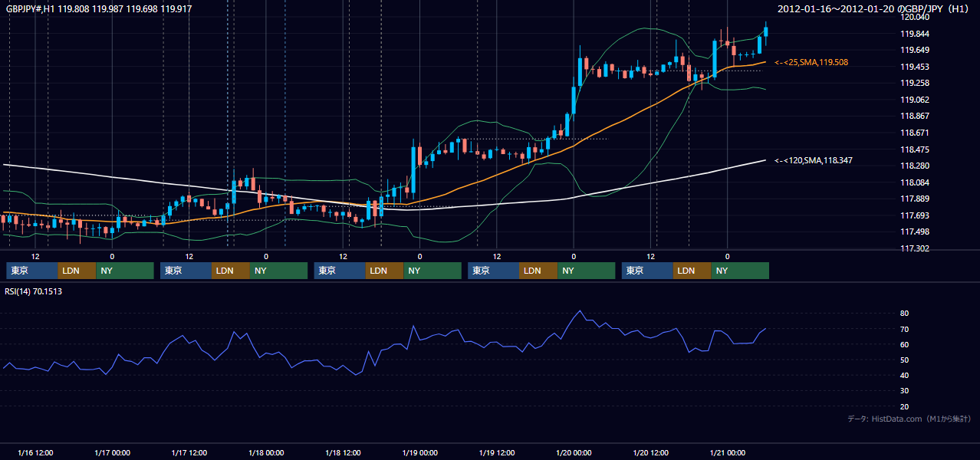980x460 pixels.
Task: Click RSI scale value 80
Action: 905,314
